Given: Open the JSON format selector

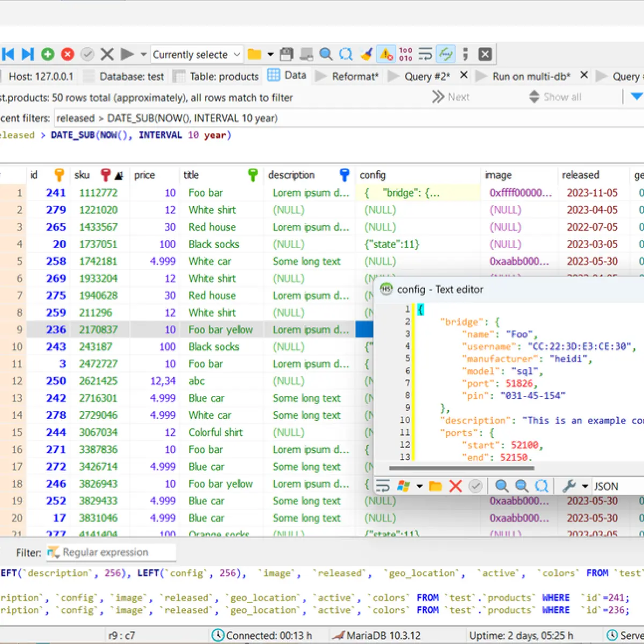Looking at the screenshot, I should click(617, 486).
